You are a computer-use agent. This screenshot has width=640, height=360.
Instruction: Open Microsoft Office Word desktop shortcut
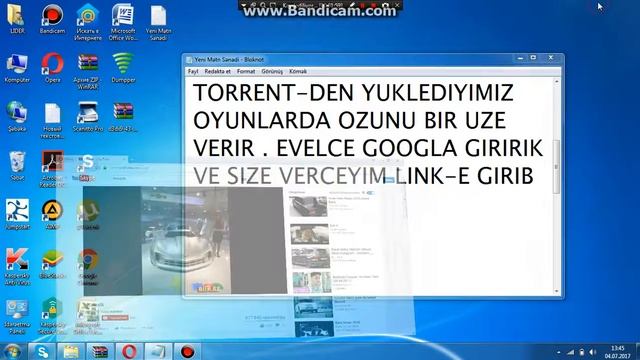tap(123, 22)
